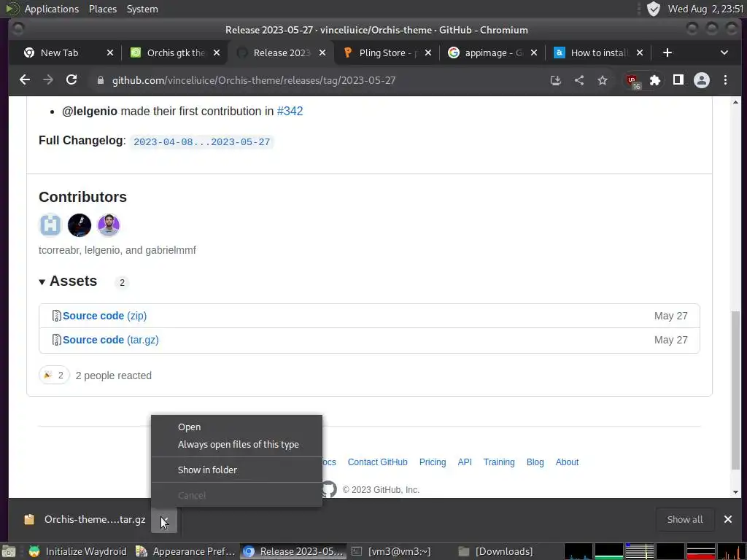Open the Applications menu

[52, 9]
